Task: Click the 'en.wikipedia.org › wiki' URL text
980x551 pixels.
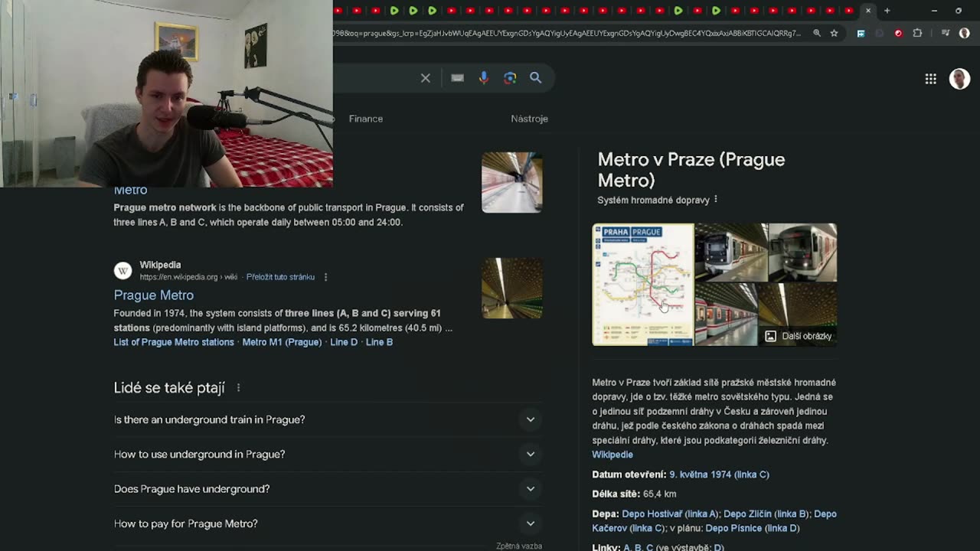Action: coord(189,277)
